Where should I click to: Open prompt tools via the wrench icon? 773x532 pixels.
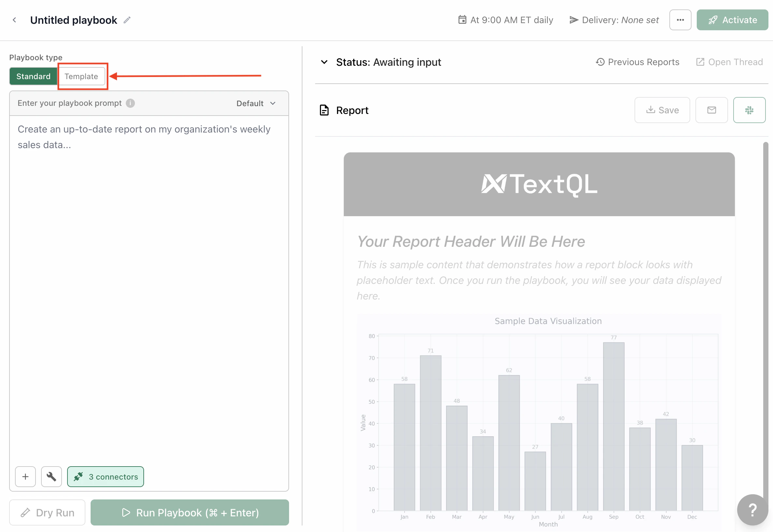51,477
